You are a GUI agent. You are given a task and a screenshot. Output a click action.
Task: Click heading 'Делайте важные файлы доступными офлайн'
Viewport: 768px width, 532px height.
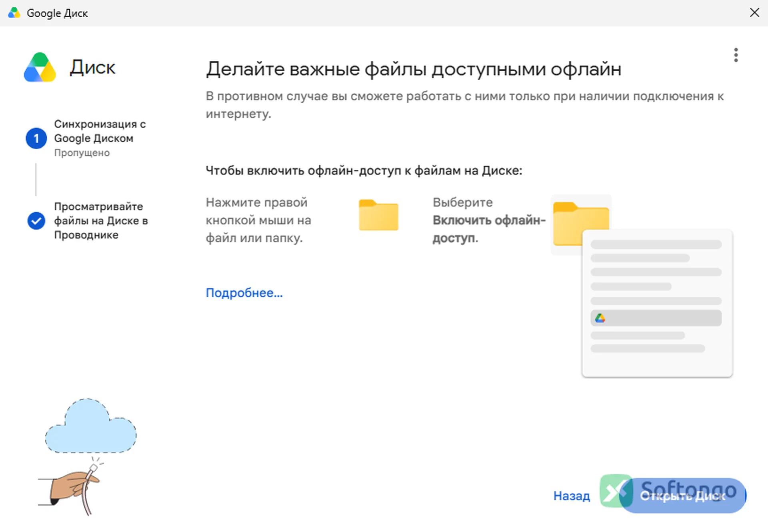coord(414,69)
